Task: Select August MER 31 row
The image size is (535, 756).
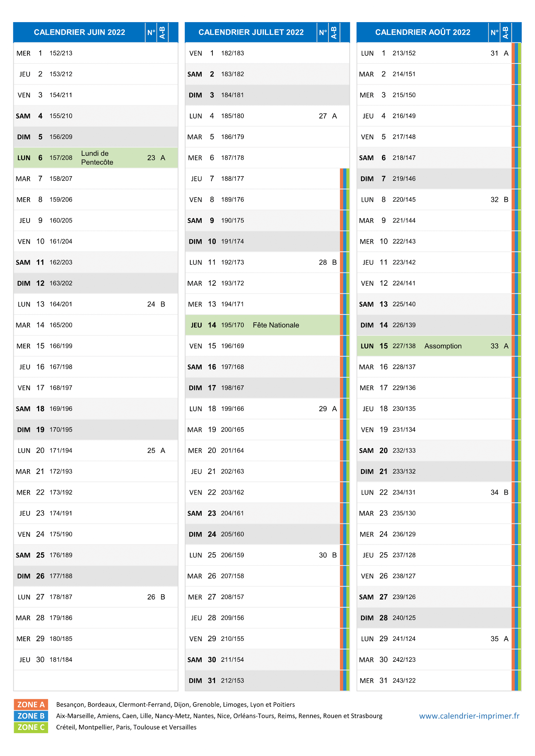Action: point(439,681)
